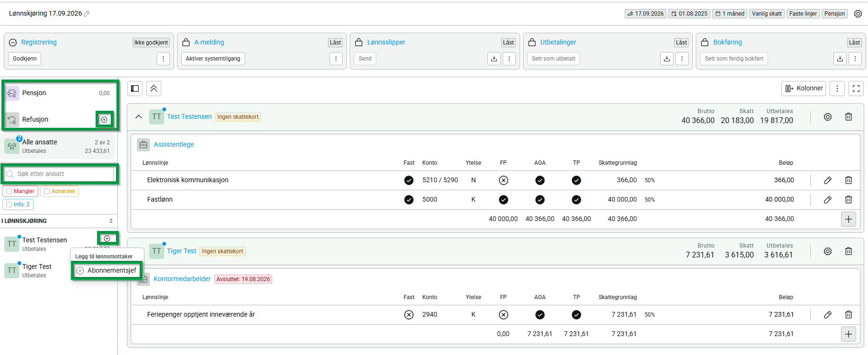Screen dimensions: 868x355
Task: Add salary line under Assistentlege
Action: pyautogui.click(x=849, y=219)
